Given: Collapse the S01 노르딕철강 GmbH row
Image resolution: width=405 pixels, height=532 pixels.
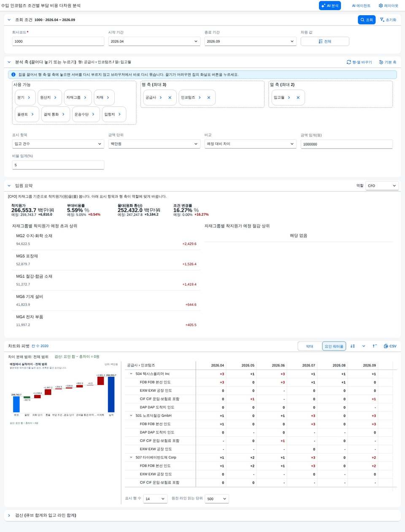Looking at the screenshot, I should click(x=131, y=415).
